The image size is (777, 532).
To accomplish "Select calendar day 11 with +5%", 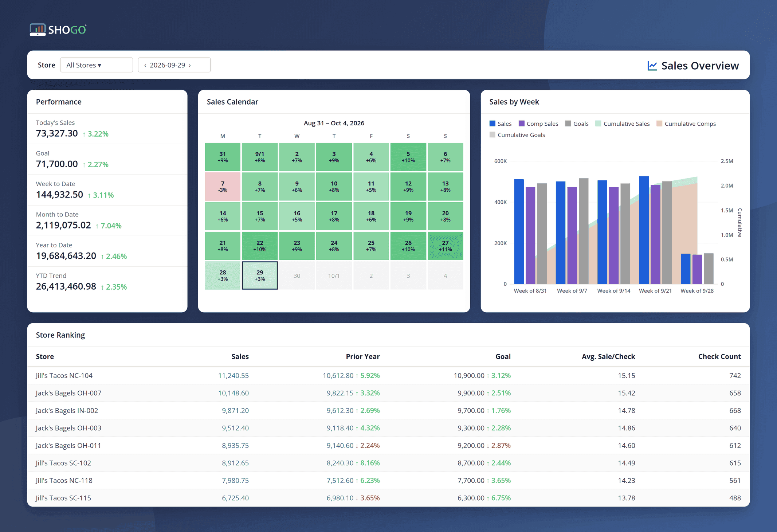I will [x=371, y=187].
